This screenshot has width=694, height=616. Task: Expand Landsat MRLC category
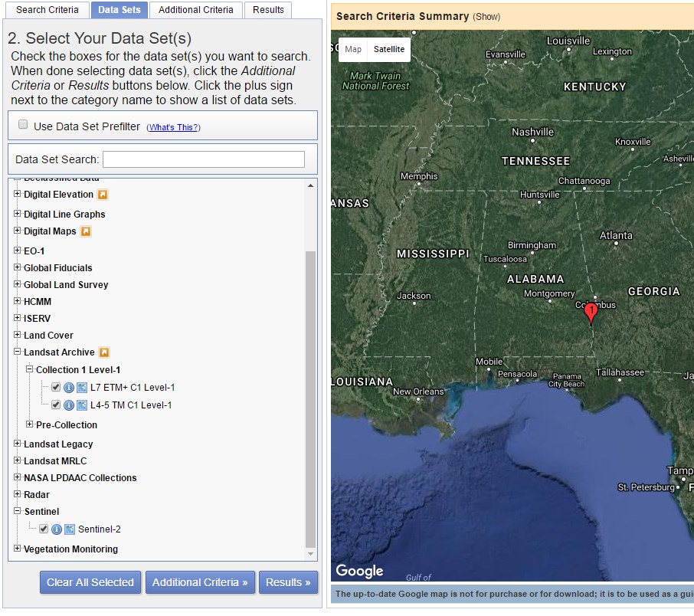pos(18,460)
